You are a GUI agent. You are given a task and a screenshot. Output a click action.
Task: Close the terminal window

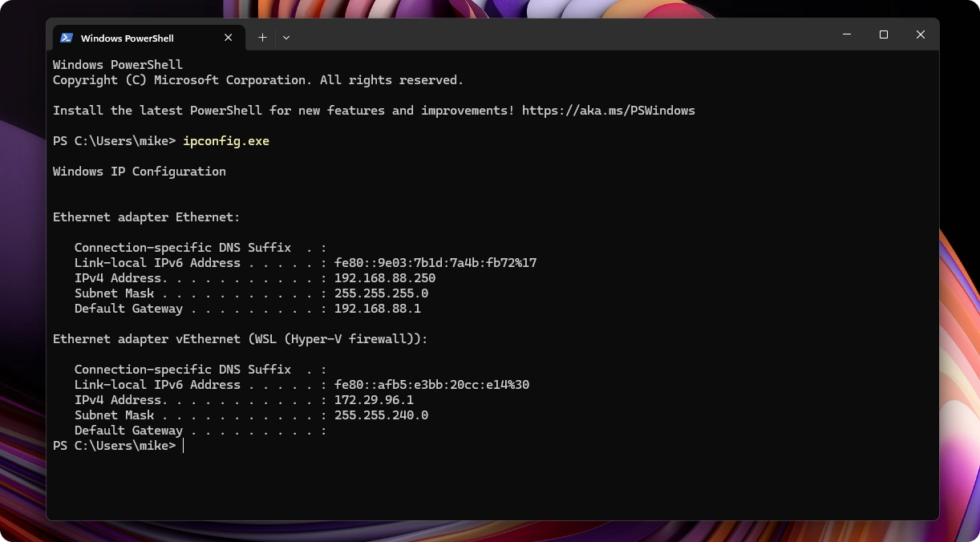tap(921, 34)
